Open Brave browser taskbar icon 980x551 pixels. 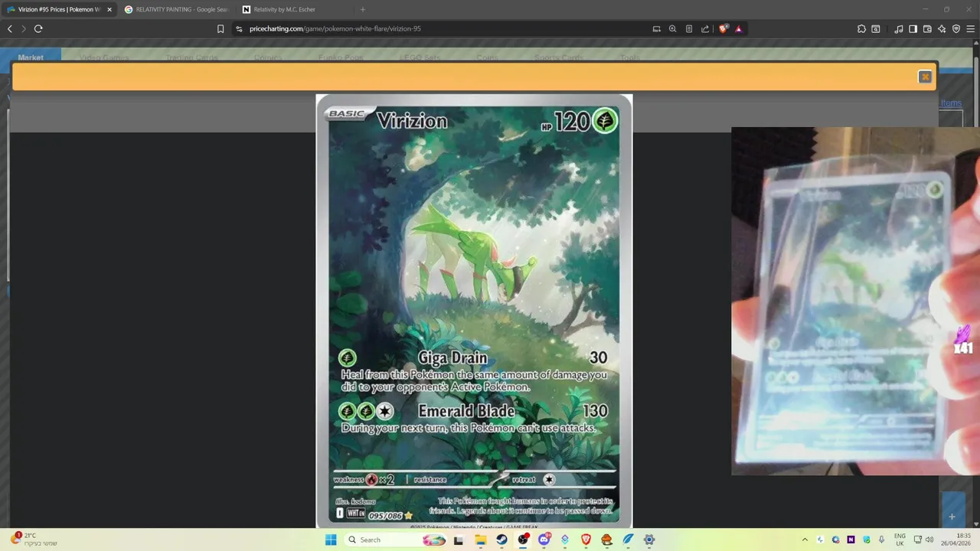[x=586, y=540]
